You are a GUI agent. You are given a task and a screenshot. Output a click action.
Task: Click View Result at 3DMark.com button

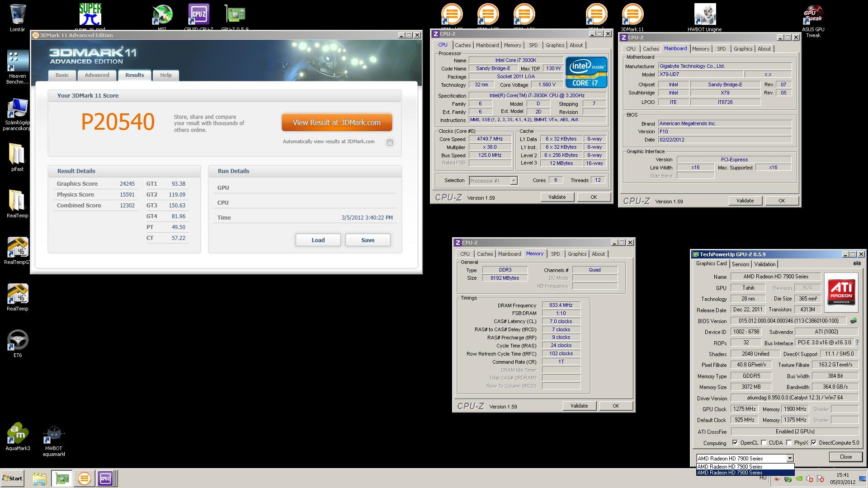(x=337, y=122)
